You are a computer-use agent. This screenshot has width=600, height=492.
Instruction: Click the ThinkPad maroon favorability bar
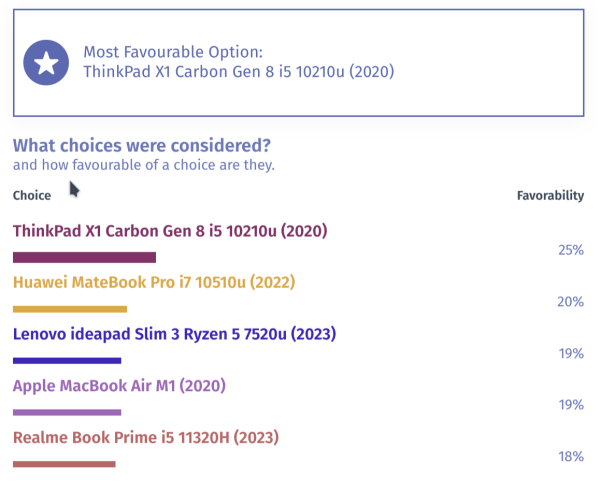coord(84,257)
